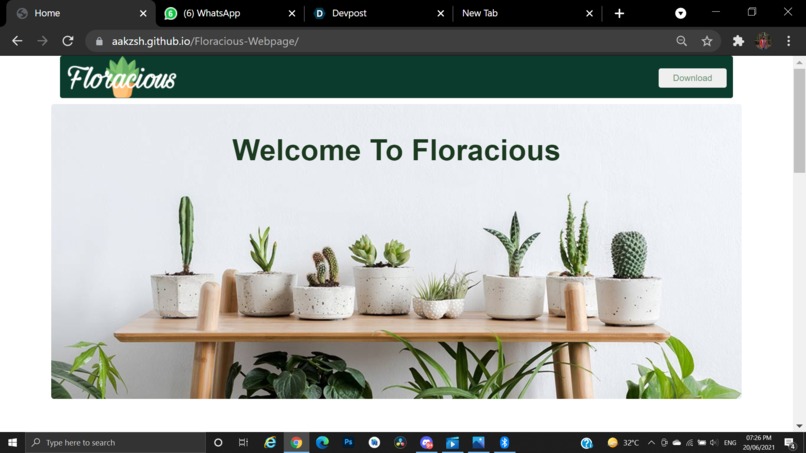Click the address bar URL
This screenshot has height=453, width=806.
[205, 41]
